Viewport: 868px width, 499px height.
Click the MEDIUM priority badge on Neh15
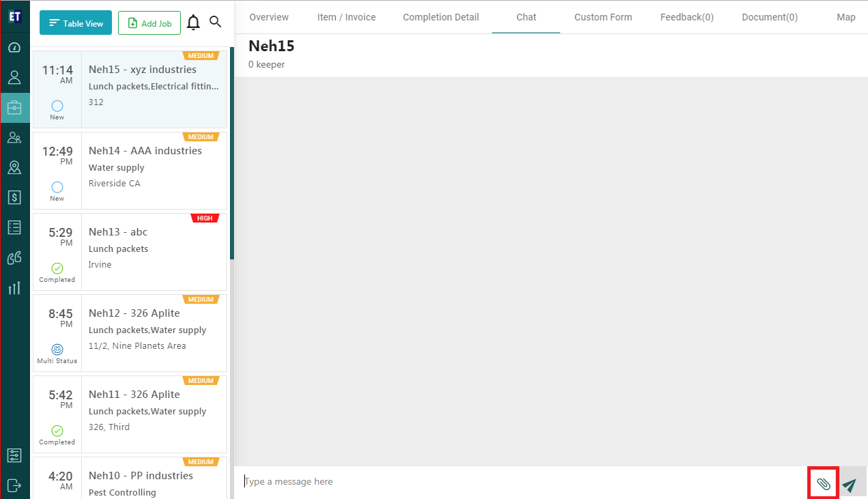(x=201, y=56)
